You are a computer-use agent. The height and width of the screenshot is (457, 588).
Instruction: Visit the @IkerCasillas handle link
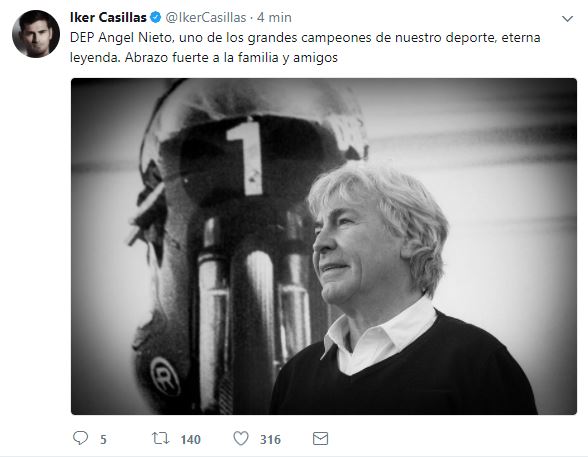coord(206,18)
